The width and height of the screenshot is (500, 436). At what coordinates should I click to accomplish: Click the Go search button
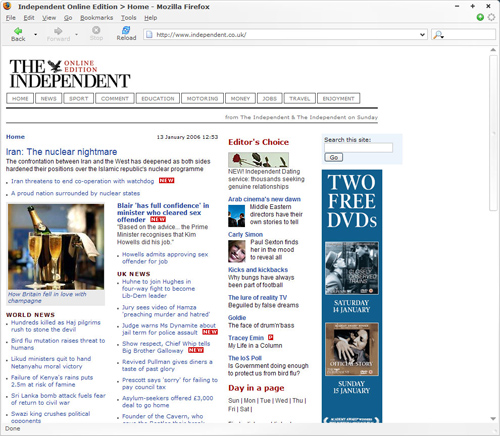[x=334, y=157]
